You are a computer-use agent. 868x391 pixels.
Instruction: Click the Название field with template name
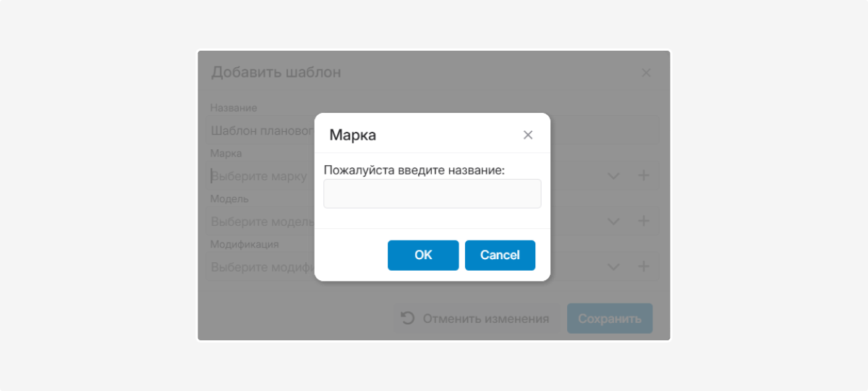260,131
